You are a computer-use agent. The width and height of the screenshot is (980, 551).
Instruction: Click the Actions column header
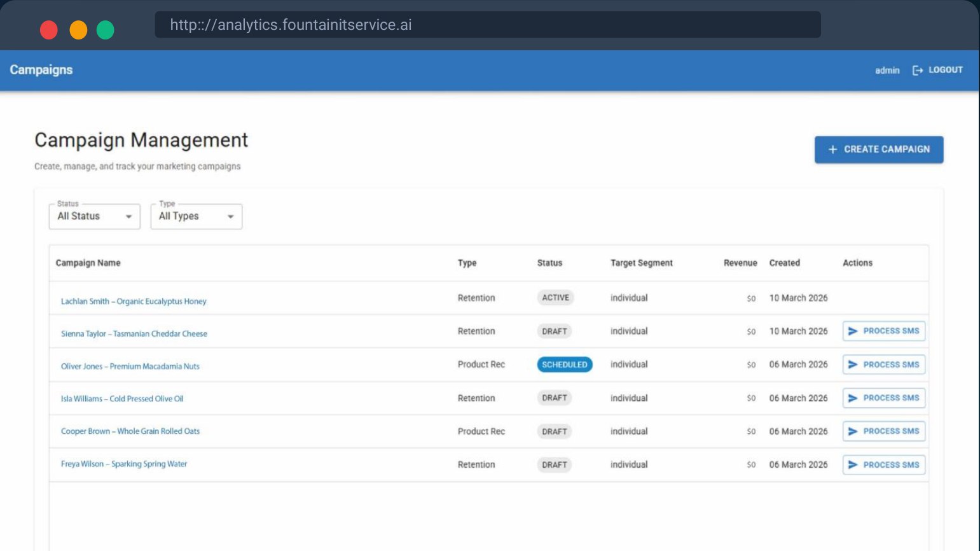pos(857,263)
